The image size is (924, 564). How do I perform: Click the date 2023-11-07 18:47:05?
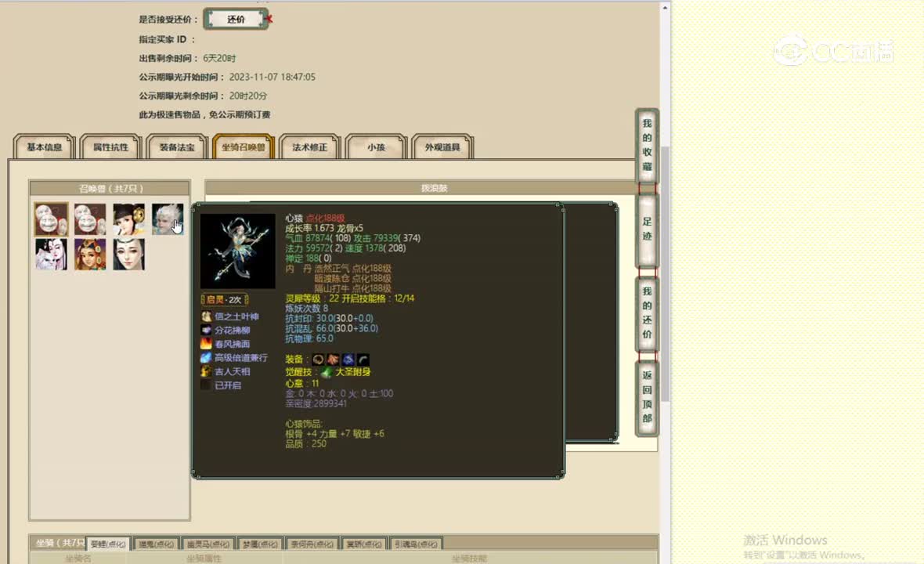click(x=273, y=78)
